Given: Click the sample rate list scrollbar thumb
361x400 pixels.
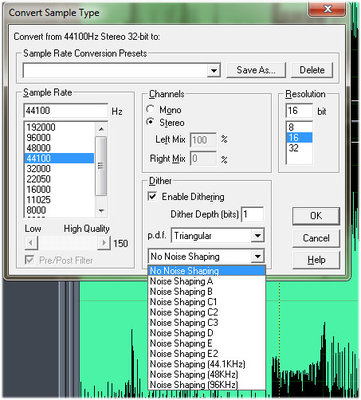Looking at the screenshot, I should 101,165.
